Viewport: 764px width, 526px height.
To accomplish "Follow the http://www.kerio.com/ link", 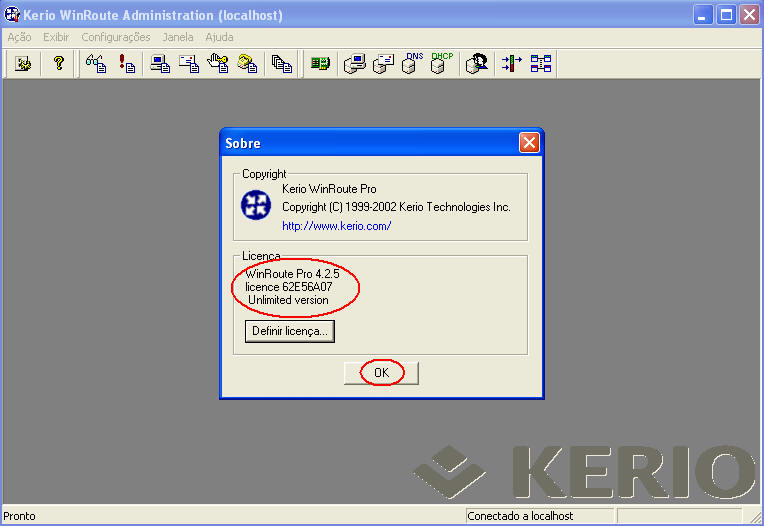I will [336, 226].
